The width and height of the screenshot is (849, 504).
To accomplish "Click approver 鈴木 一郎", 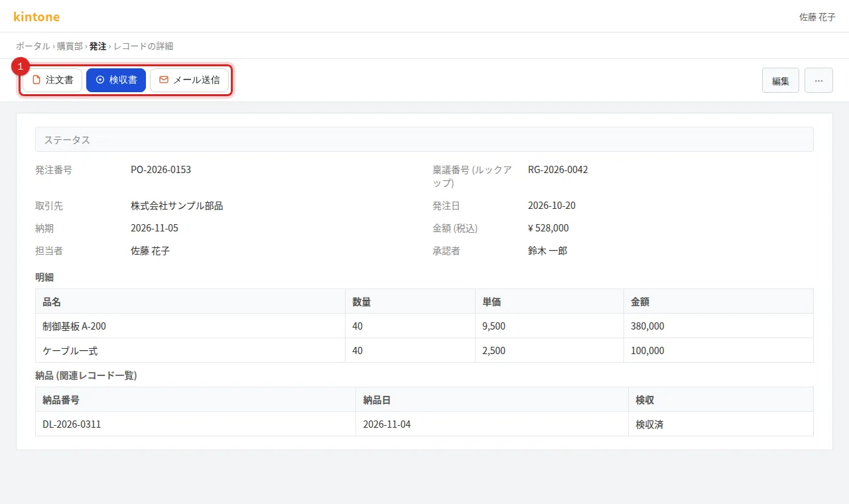I will coord(548,251).
